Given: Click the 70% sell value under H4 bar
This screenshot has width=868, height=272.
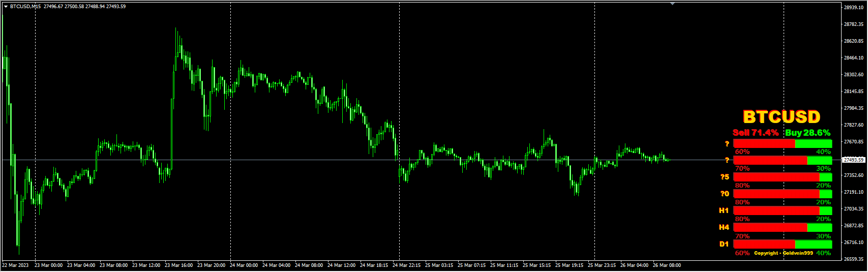Looking at the screenshot, I should (742, 236).
